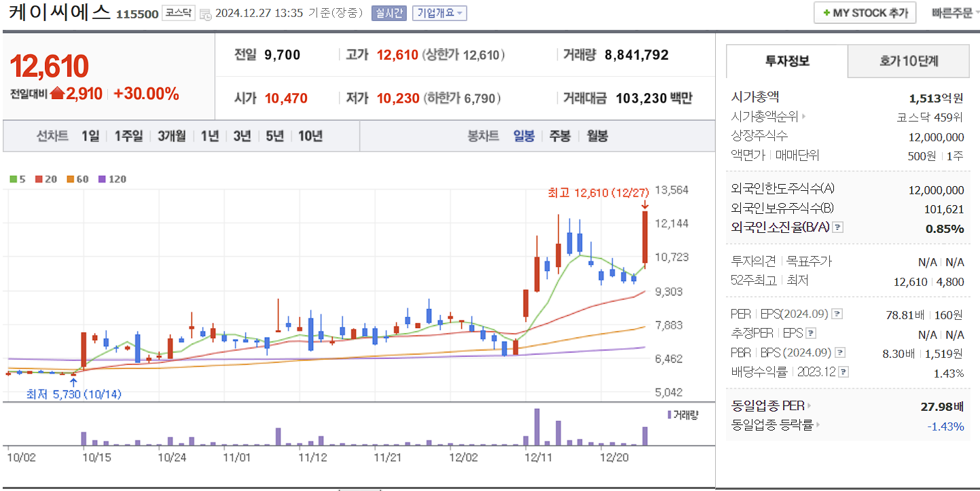Switch to the 호가 10단계 tab
The image size is (980, 491).
[x=908, y=60]
